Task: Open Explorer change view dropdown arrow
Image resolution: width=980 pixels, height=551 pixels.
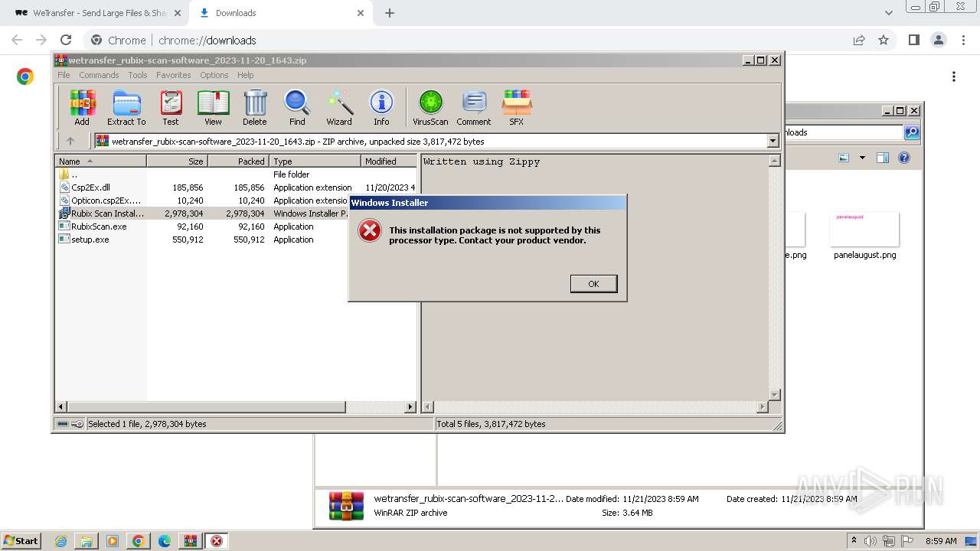Action: [862, 158]
